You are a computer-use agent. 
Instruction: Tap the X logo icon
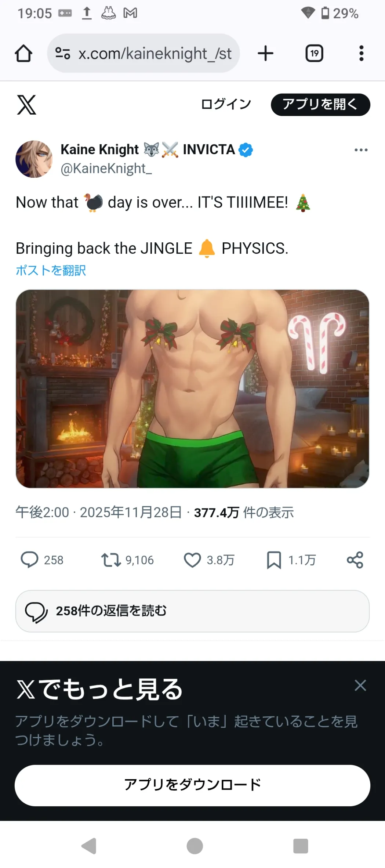point(27,105)
